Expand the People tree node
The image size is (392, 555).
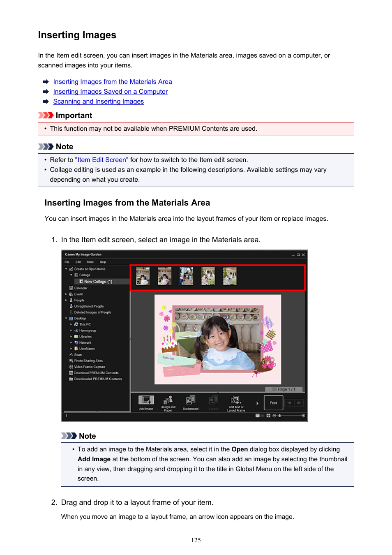[66, 300]
